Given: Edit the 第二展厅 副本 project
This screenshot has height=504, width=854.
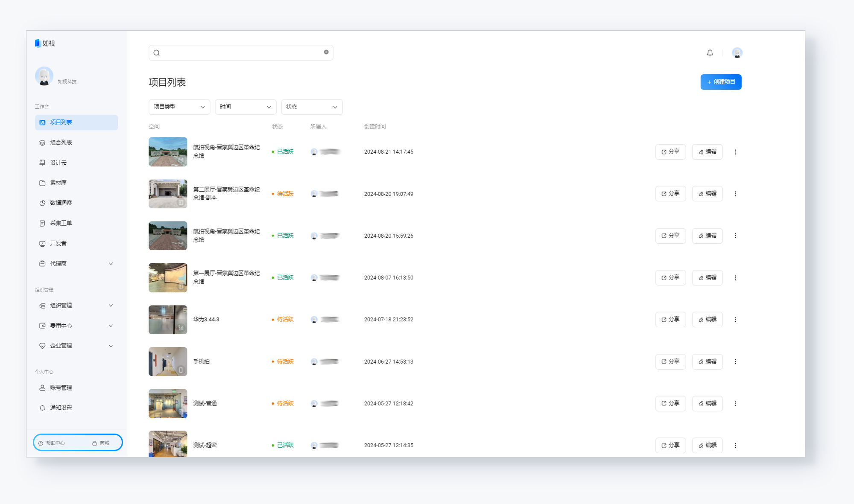Looking at the screenshot, I should tap(707, 194).
